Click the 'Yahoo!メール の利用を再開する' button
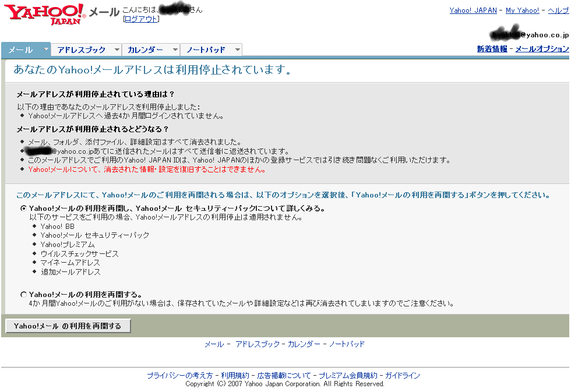571x392 pixels. click(68, 326)
